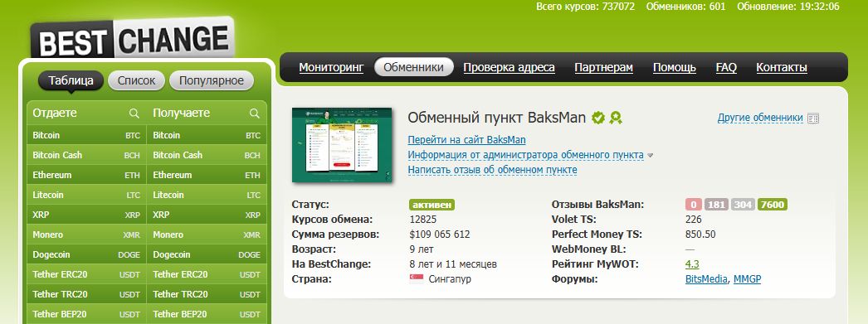
Task: Click Написать отзыв об обменном пункте
Action: click(492, 170)
